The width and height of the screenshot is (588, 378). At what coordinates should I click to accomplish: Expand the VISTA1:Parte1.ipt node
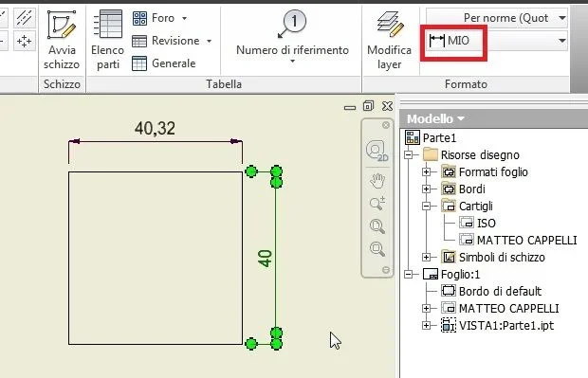(426, 325)
